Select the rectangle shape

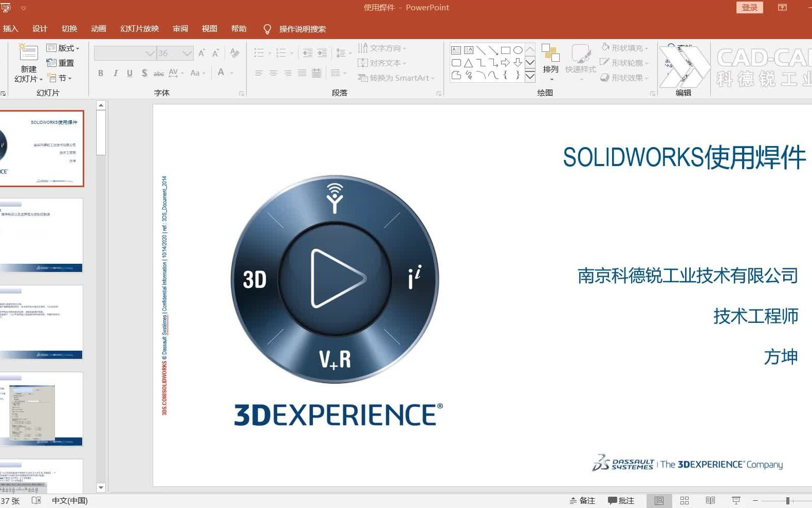[x=505, y=50]
